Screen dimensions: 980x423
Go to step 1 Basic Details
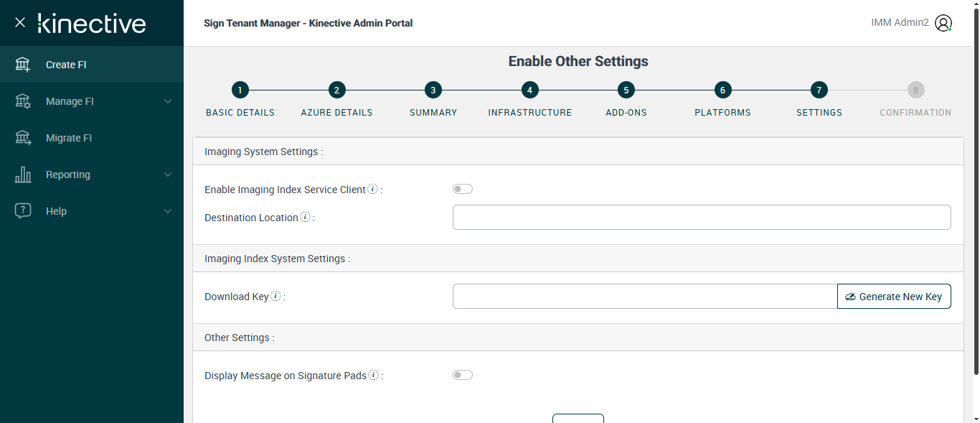click(x=240, y=90)
